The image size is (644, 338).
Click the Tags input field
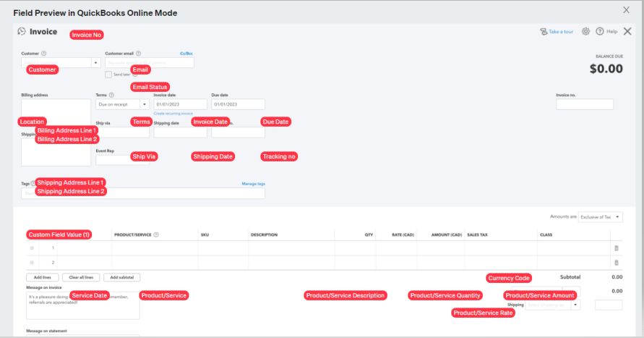[143, 193]
